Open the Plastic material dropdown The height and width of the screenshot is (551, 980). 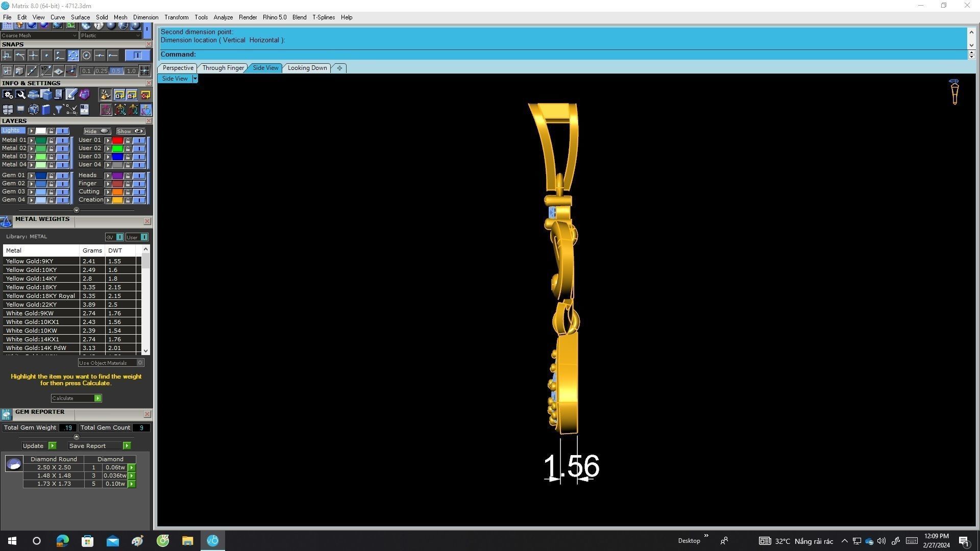[138, 36]
